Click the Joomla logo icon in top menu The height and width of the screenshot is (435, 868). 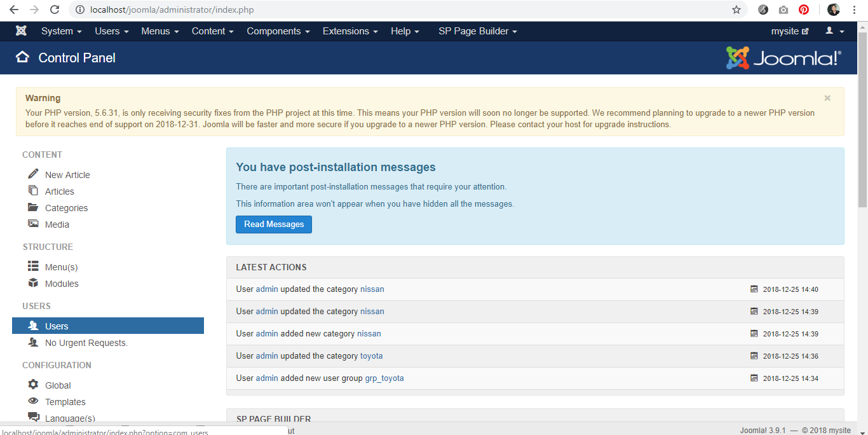21,31
